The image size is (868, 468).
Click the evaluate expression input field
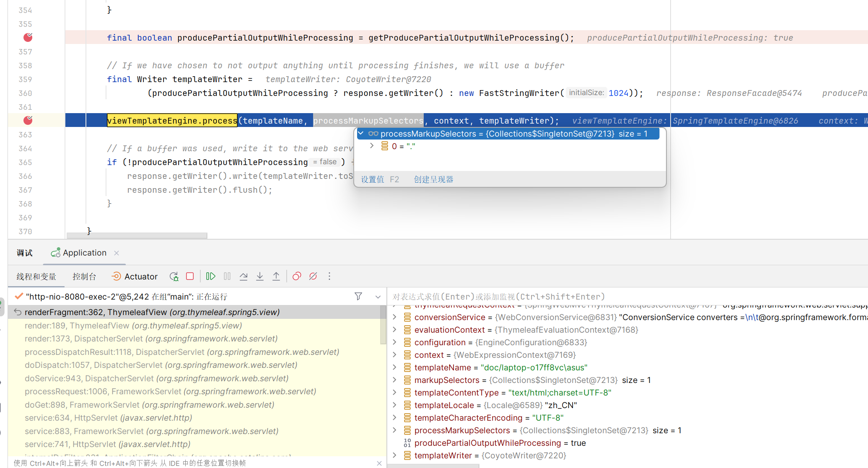[x=627, y=297]
